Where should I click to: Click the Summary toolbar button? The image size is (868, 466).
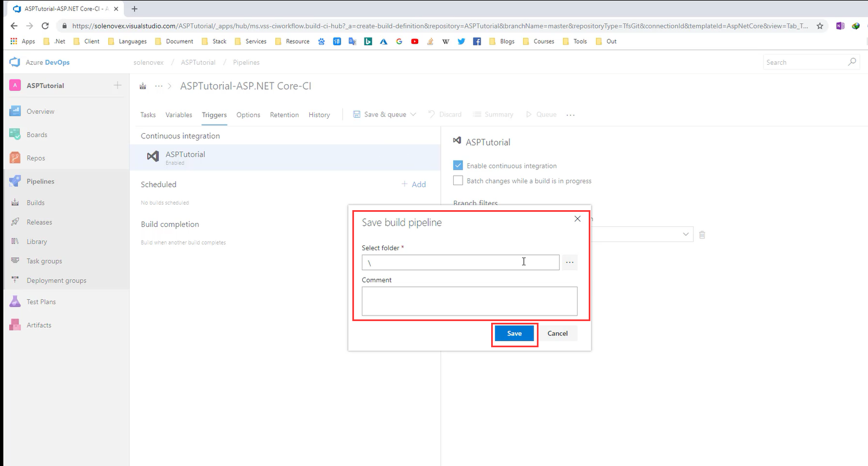[493, 115]
